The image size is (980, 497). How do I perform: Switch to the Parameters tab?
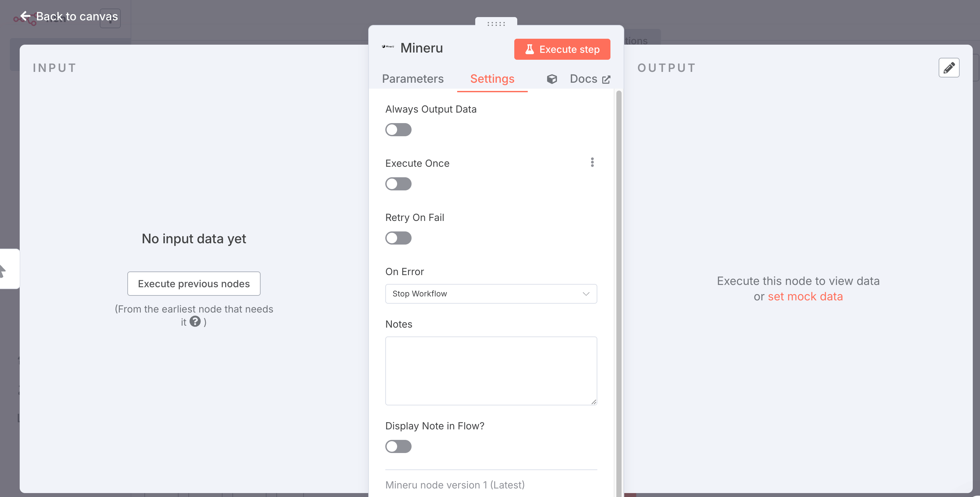tap(413, 79)
